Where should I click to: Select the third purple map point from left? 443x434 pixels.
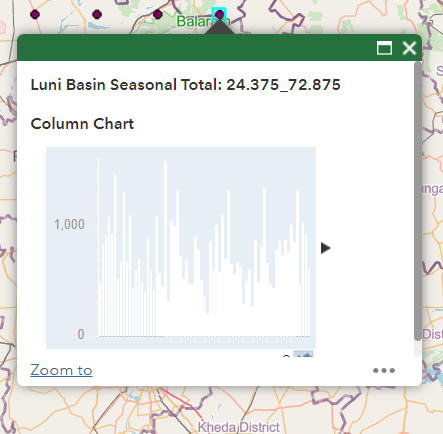pyautogui.click(x=158, y=15)
